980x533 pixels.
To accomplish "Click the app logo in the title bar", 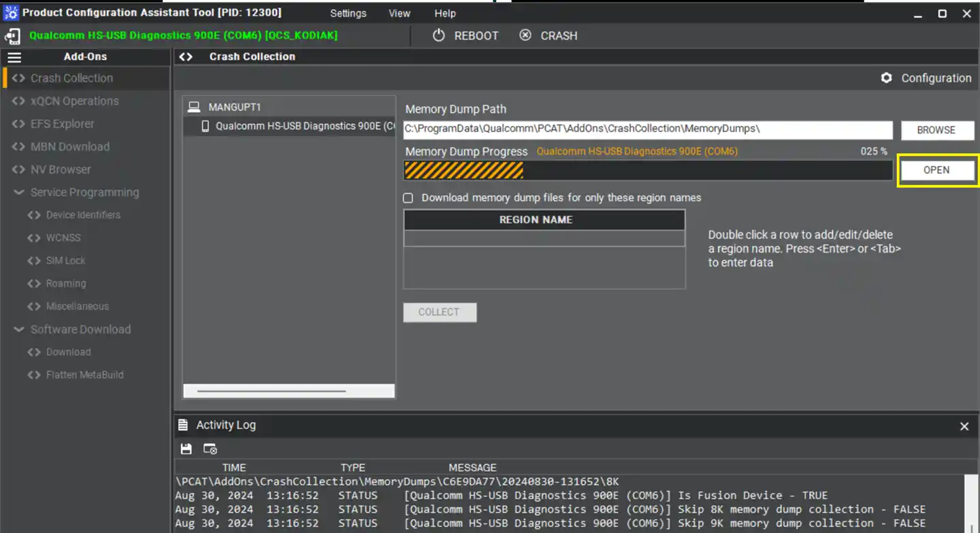I will tap(12, 13).
